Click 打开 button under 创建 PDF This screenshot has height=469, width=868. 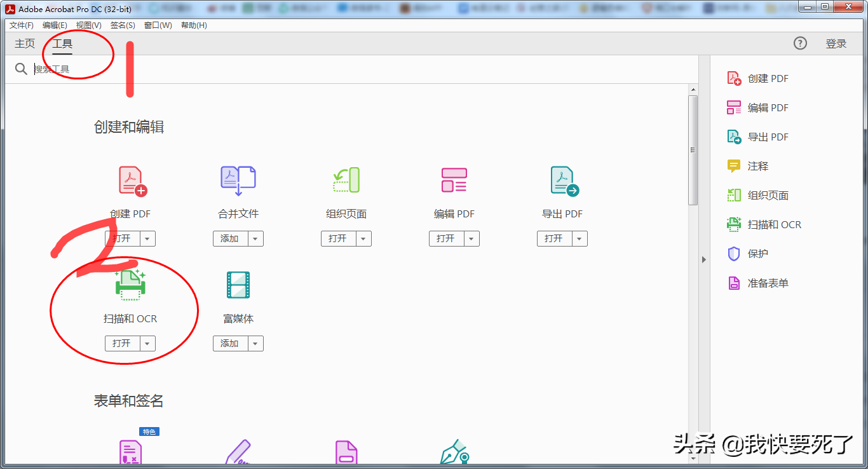122,238
